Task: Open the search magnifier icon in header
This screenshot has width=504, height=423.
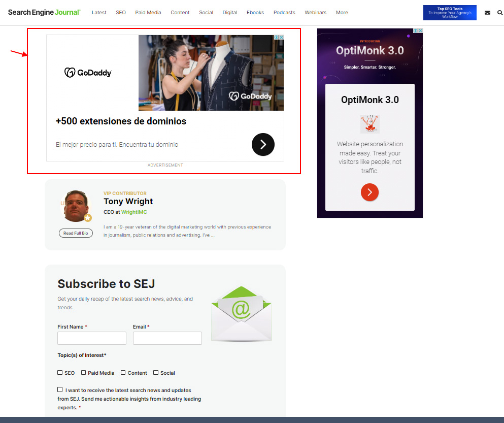Action: pyautogui.click(x=500, y=13)
